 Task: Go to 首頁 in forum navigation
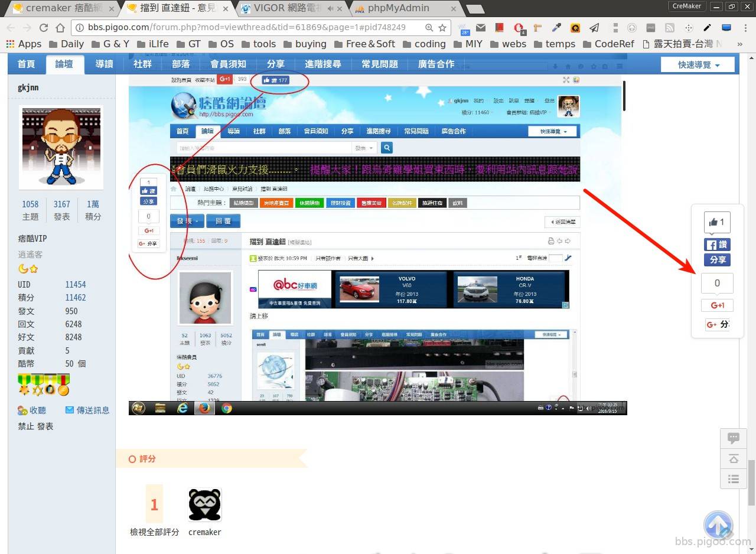click(x=26, y=64)
